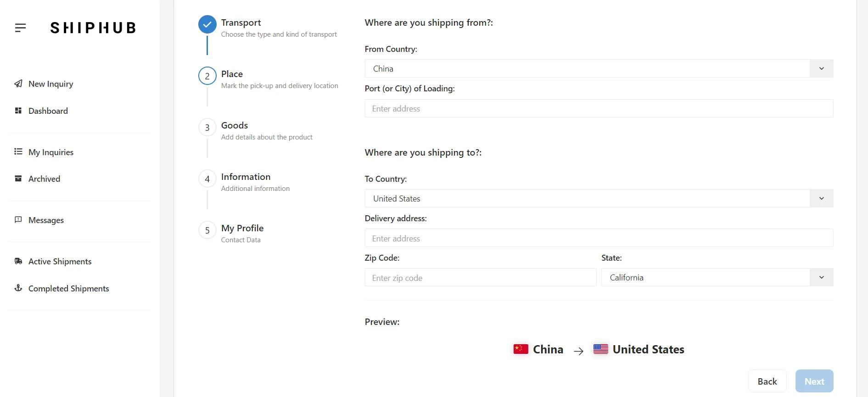Focus the Delivery address input field
868x397 pixels.
pyautogui.click(x=599, y=238)
